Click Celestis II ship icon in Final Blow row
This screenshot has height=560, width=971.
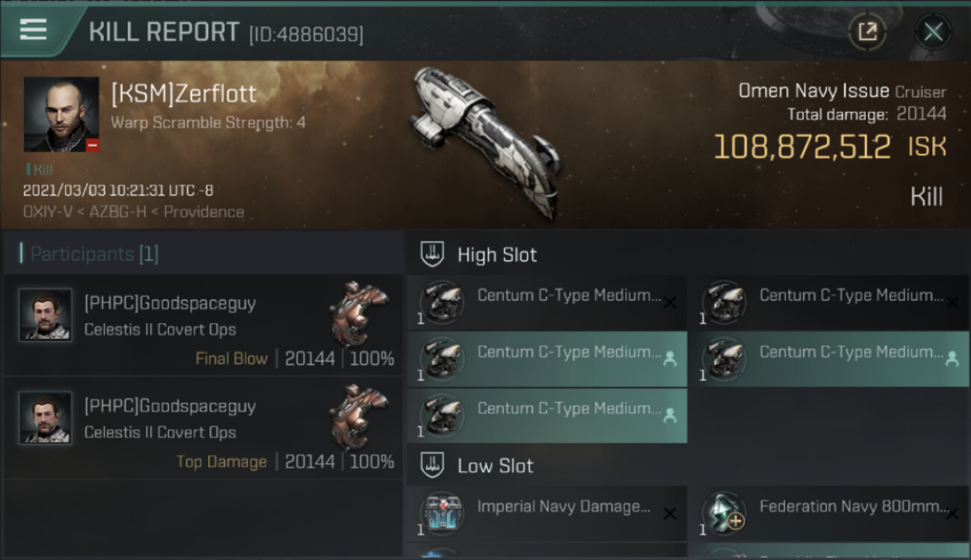[x=359, y=314]
